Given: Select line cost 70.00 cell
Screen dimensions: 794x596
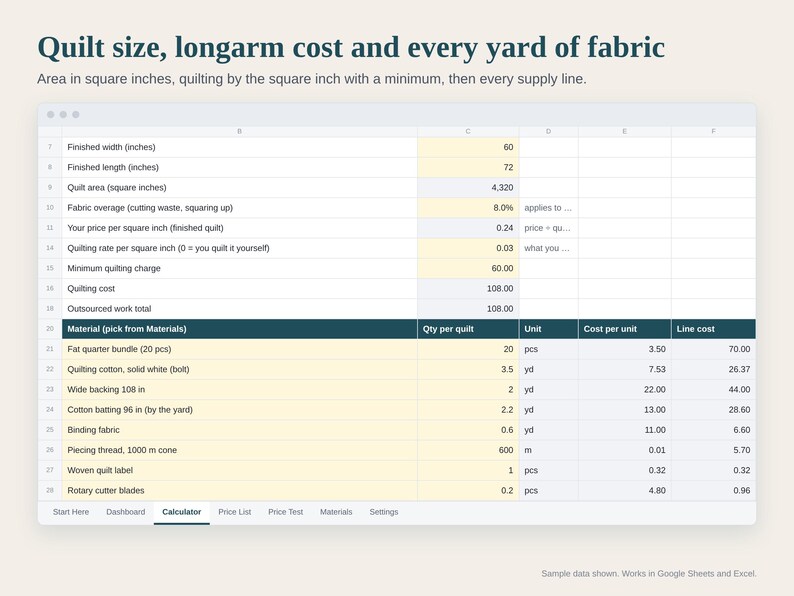Looking at the screenshot, I should [x=713, y=349].
